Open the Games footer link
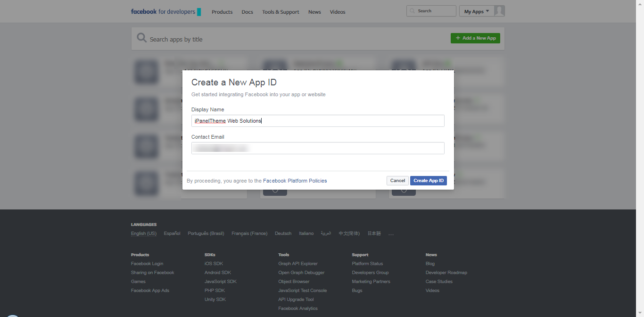Image resolution: width=644 pixels, height=317 pixels. (138, 282)
